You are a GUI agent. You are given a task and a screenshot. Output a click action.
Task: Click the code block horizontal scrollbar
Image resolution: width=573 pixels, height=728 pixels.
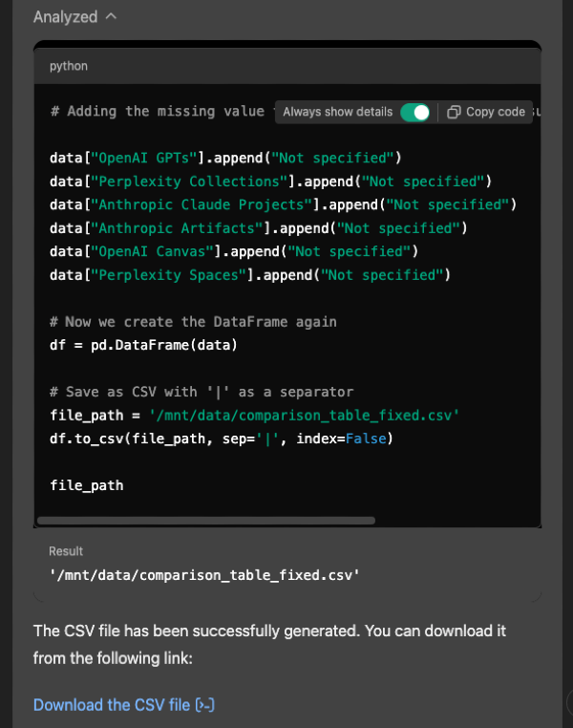[205, 521]
